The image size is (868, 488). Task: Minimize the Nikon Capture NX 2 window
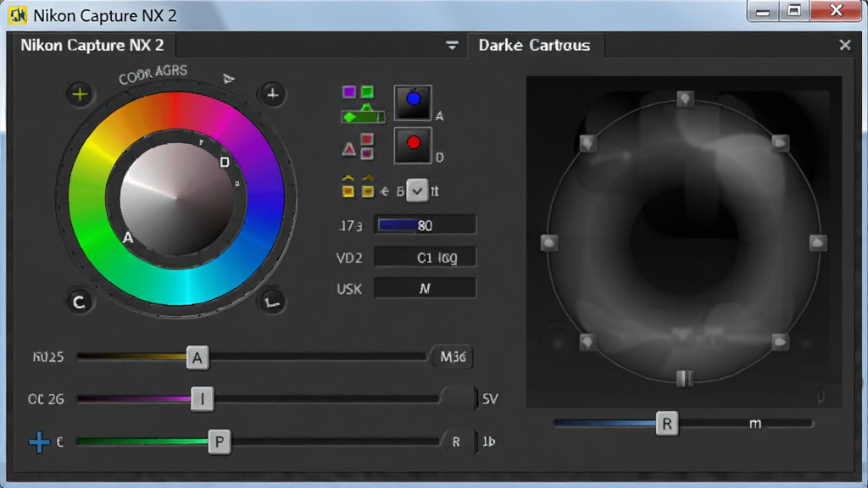point(763,11)
